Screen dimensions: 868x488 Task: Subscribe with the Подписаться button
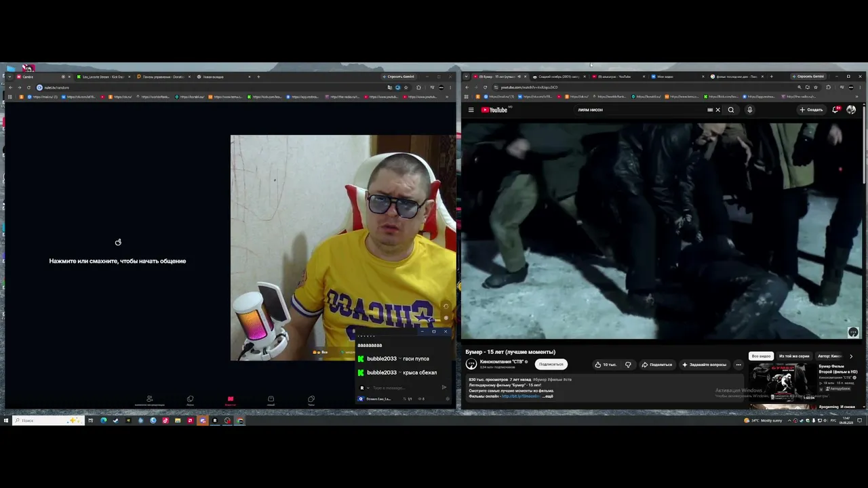coord(551,365)
